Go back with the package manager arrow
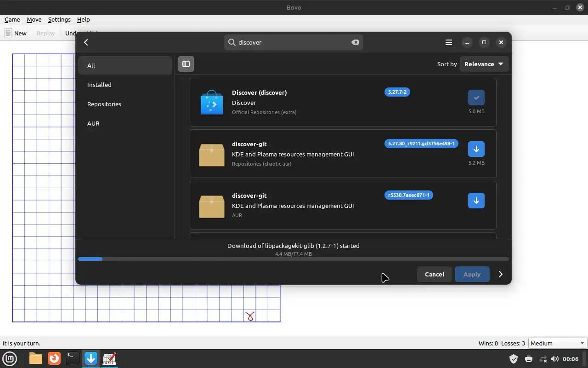The width and height of the screenshot is (588, 368). (86, 42)
